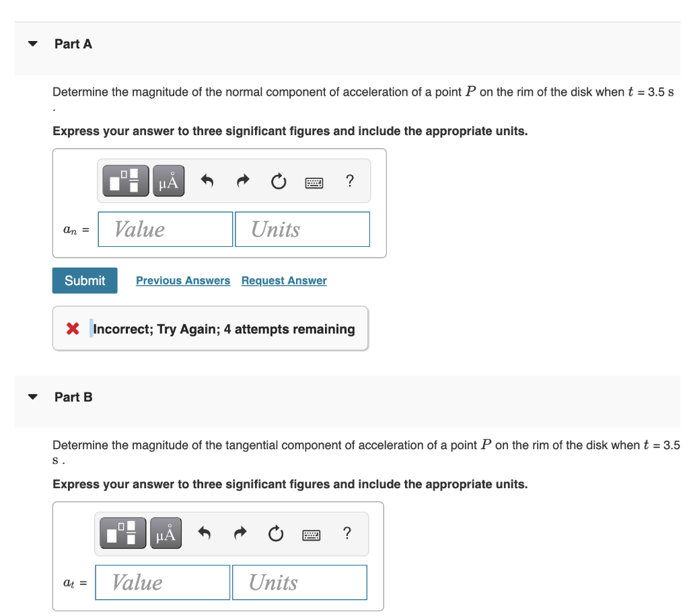Open the templates icon in Part B toolbar
The width and height of the screenshot is (689, 616).
[123, 533]
